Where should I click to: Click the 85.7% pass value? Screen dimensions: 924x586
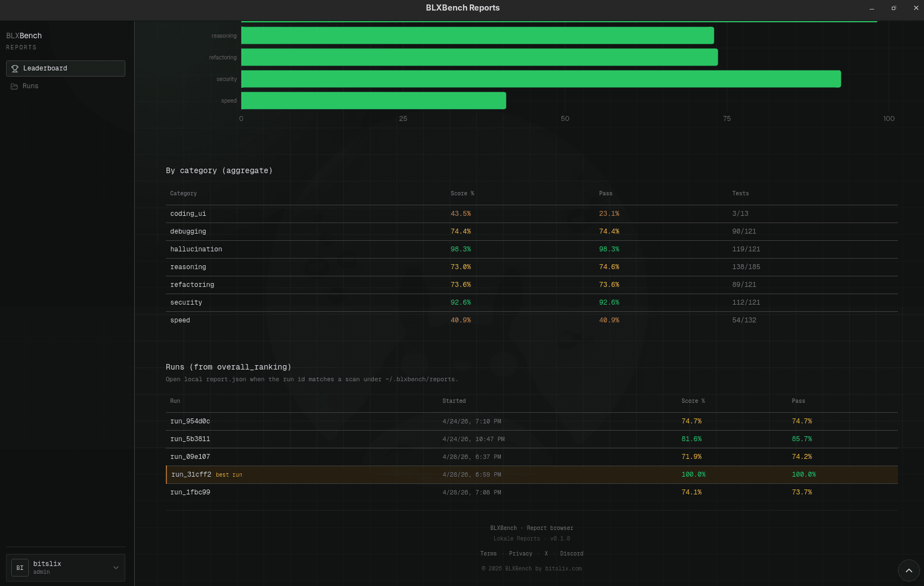(802, 439)
